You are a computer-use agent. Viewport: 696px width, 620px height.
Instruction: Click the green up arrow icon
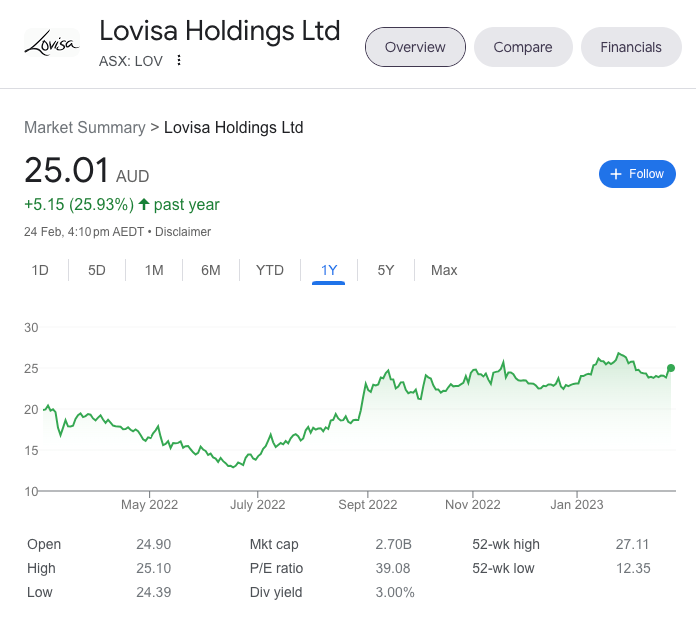(x=144, y=204)
